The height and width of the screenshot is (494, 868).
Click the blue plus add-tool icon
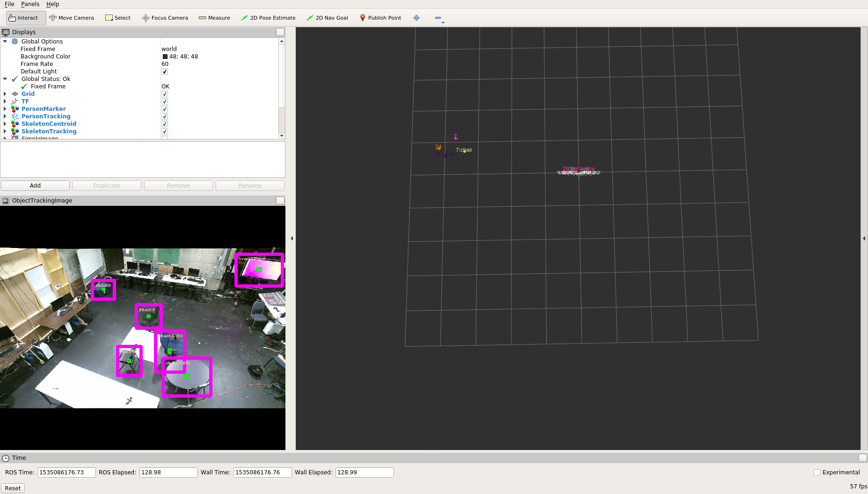[416, 18]
